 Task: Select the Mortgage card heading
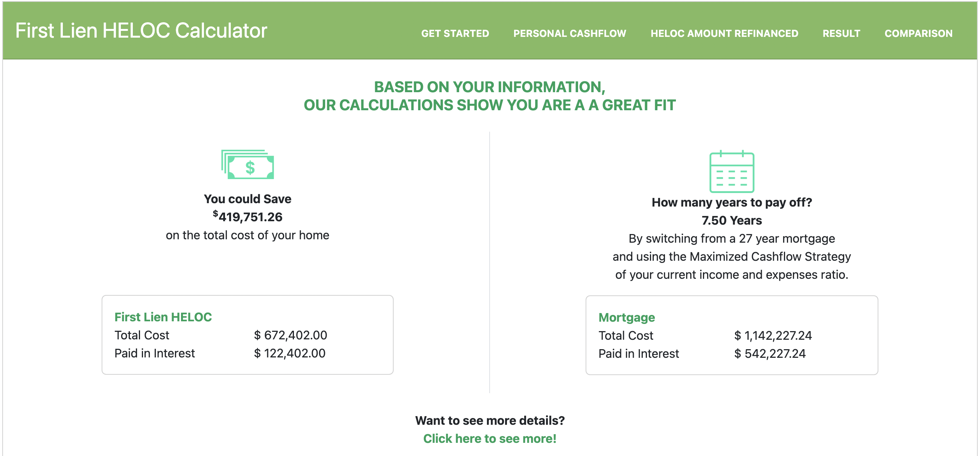click(627, 317)
